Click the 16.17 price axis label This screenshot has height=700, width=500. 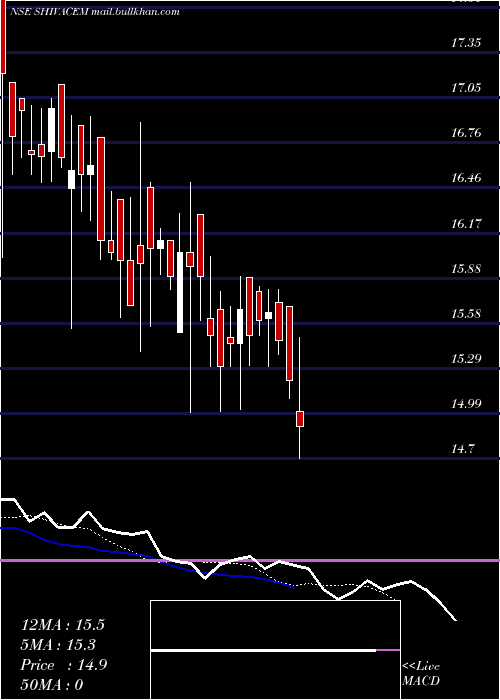(466, 223)
